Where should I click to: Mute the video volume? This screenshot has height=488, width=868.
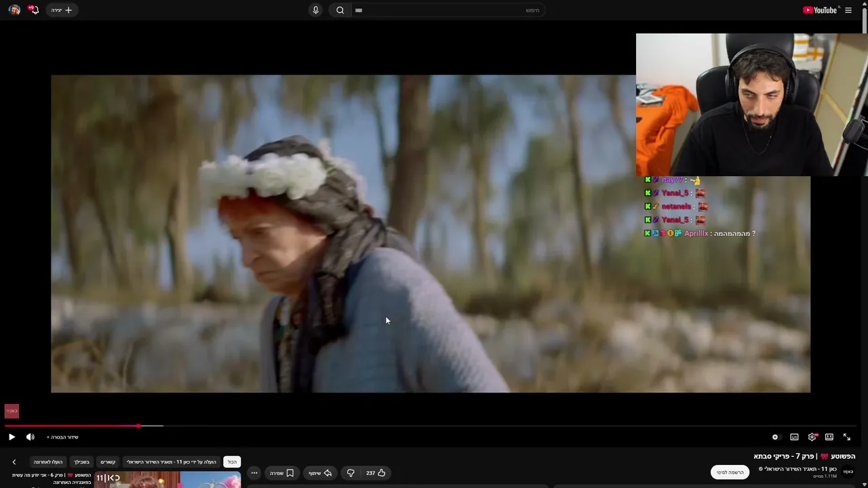point(31,437)
